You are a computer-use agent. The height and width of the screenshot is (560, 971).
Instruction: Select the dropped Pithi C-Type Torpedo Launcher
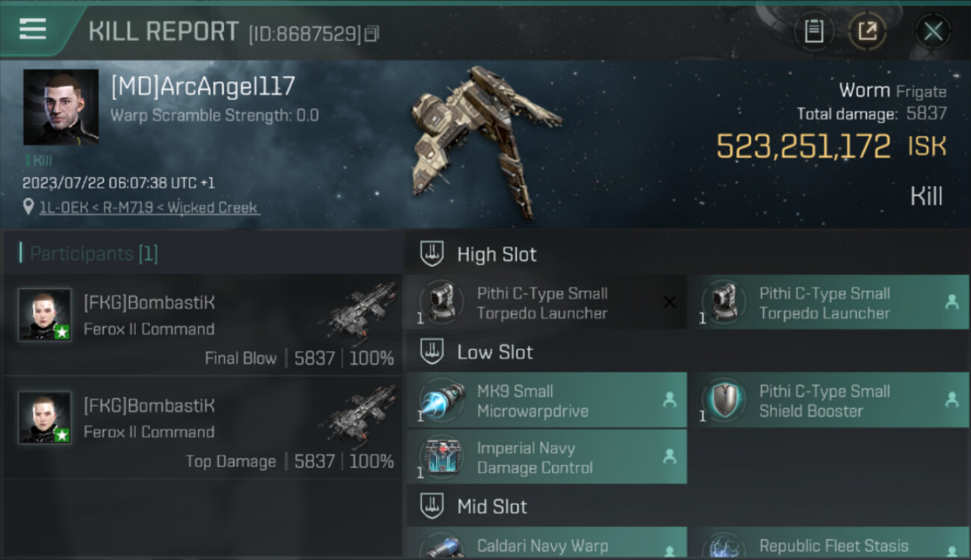(x=828, y=303)
